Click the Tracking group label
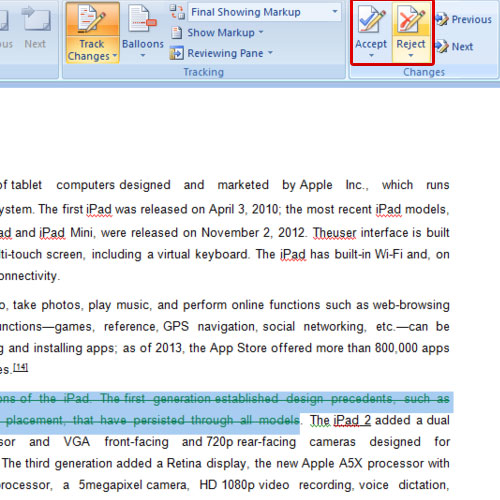 point(204,72)
